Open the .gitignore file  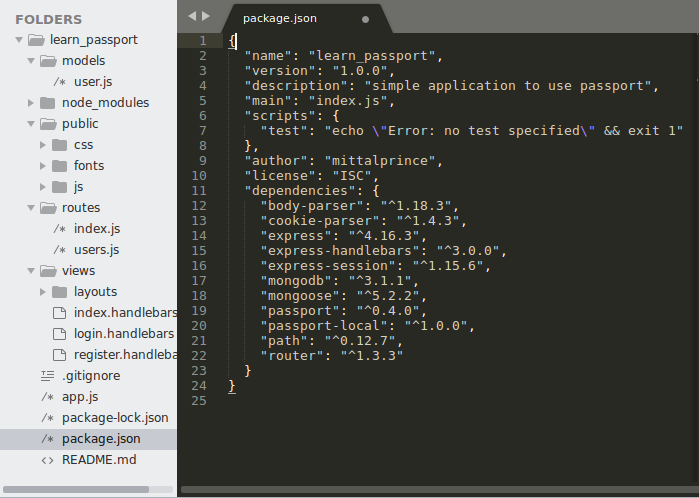[x=91, y=376]
